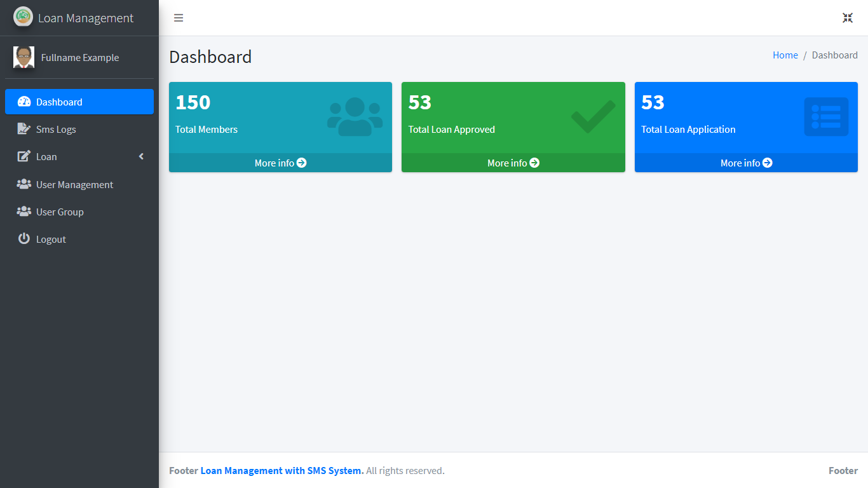Screen dimensions: 868x488
Task: Click the arrow icon in Loan Approved More info
Action: pyautogui.click(x=534, y=163)
